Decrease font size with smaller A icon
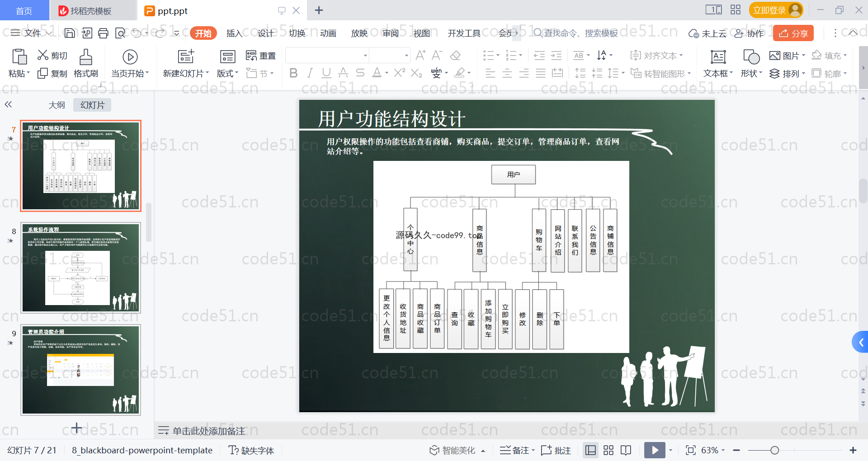This screenshot has height=461, width=868. [x=437, y=55]
